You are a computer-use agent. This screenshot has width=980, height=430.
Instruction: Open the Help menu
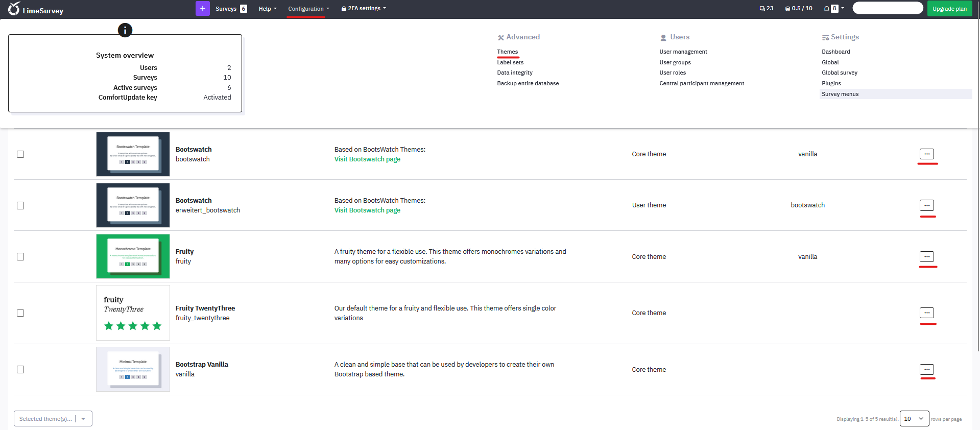coord(268,9)
